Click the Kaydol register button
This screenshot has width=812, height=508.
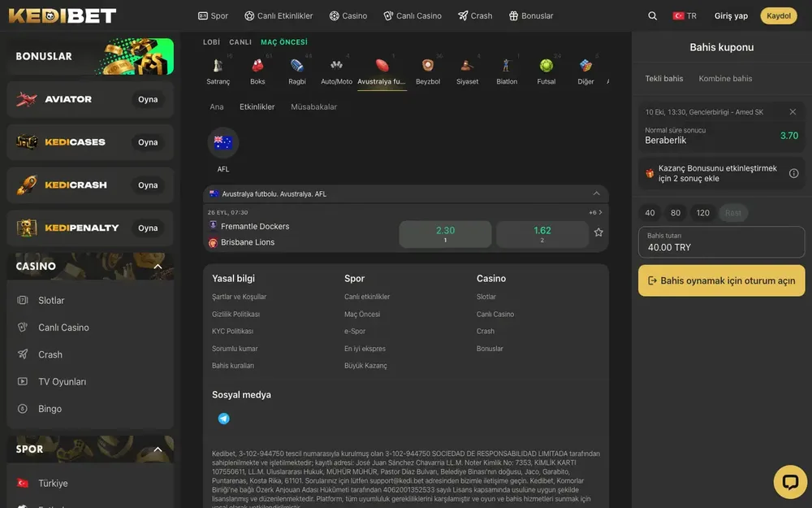click(x=779, y=15)
